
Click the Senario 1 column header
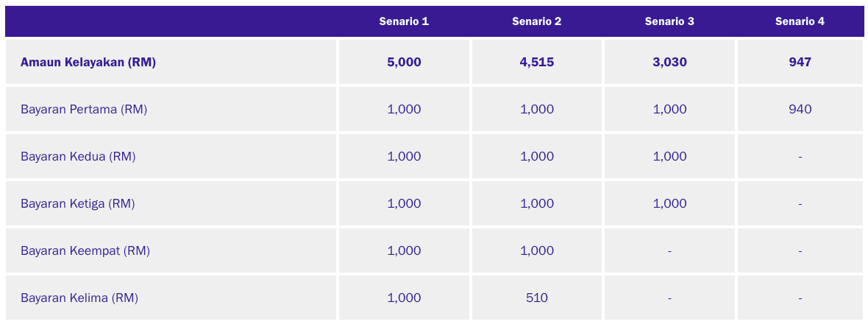pyautogui.click(x=404, y=21)
